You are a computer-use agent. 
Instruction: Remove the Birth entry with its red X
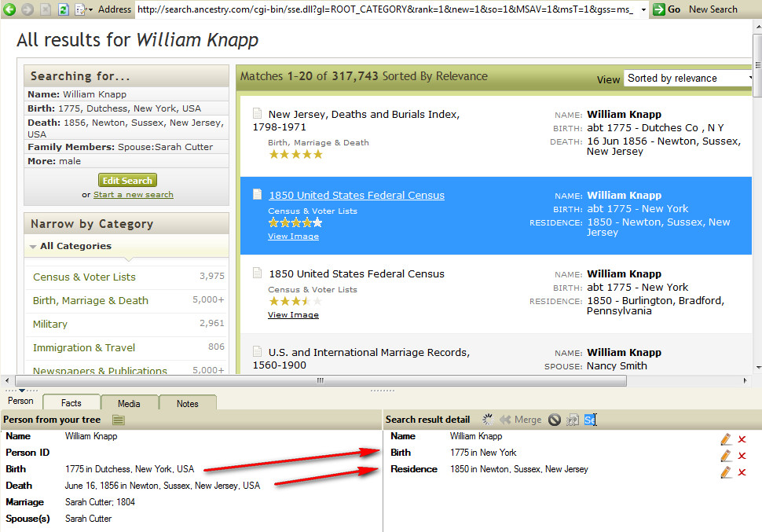(742, 454)
